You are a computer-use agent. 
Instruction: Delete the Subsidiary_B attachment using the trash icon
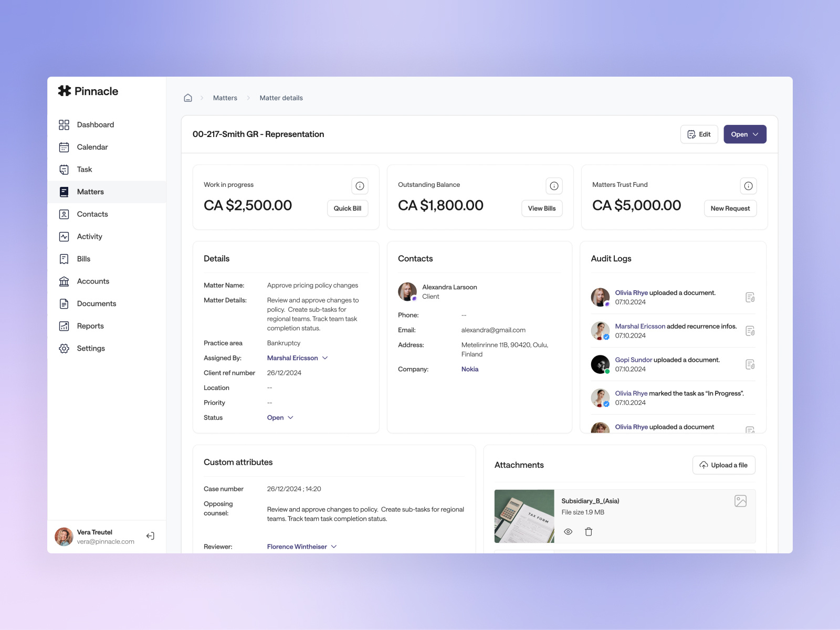589,531
